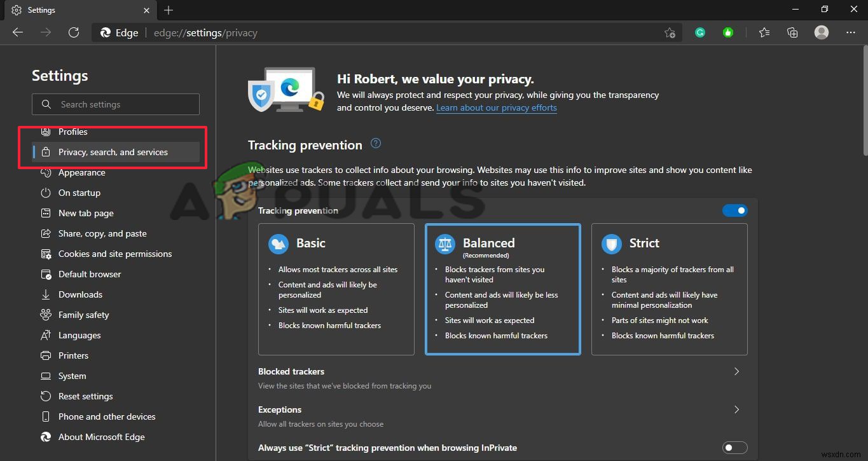Open a new browser tab

[168, 10]
